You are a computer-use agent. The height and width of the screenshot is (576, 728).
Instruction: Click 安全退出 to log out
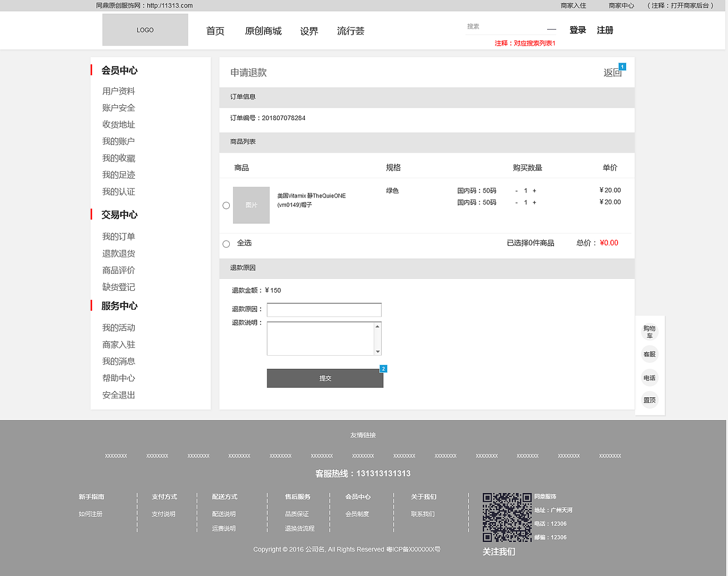[x=119, y=395]
